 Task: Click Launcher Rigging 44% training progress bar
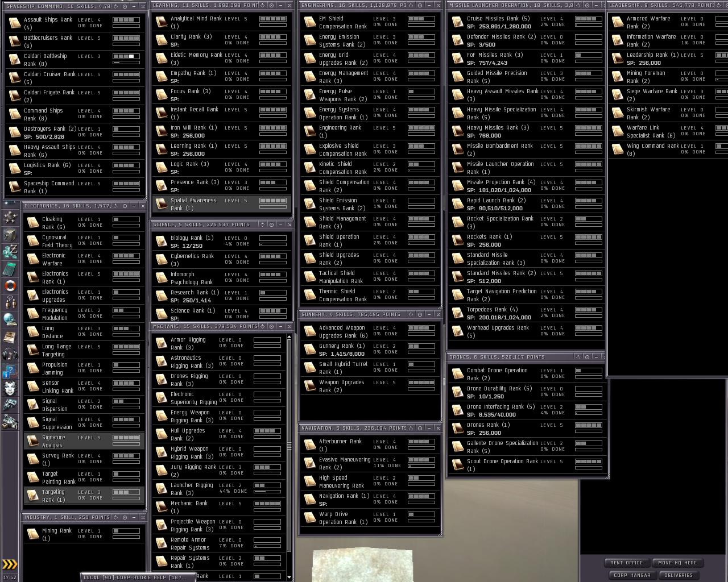pyautogui.click(x=267, y=492)
